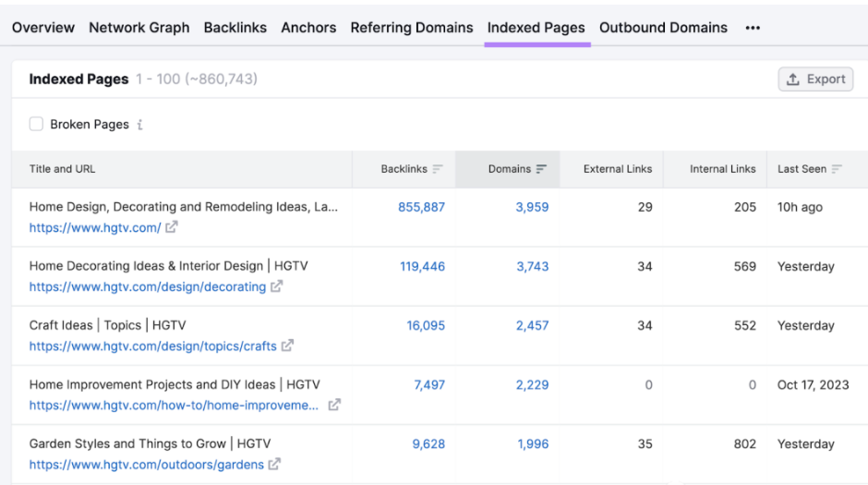This screenshot has width=868, height=485.
Task: Open the hgtv.com/outdoors/gardens link
Action: 147,465
